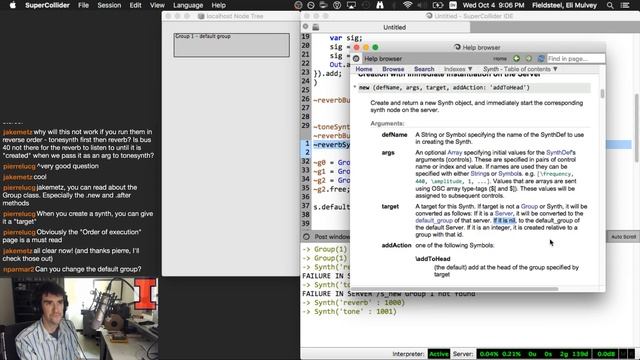Click the Find in page field

pyautogui.click(x=576, y=59)
